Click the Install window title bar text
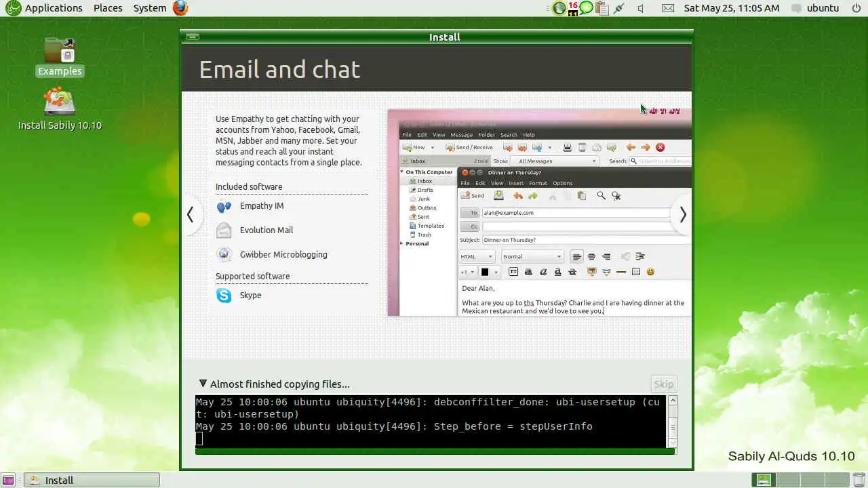 [x=445, y=37]
